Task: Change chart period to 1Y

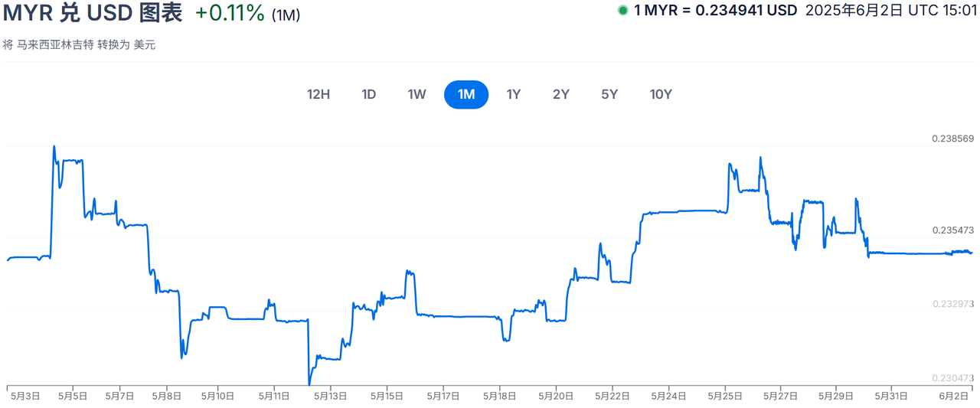Action: coord(513,95)
